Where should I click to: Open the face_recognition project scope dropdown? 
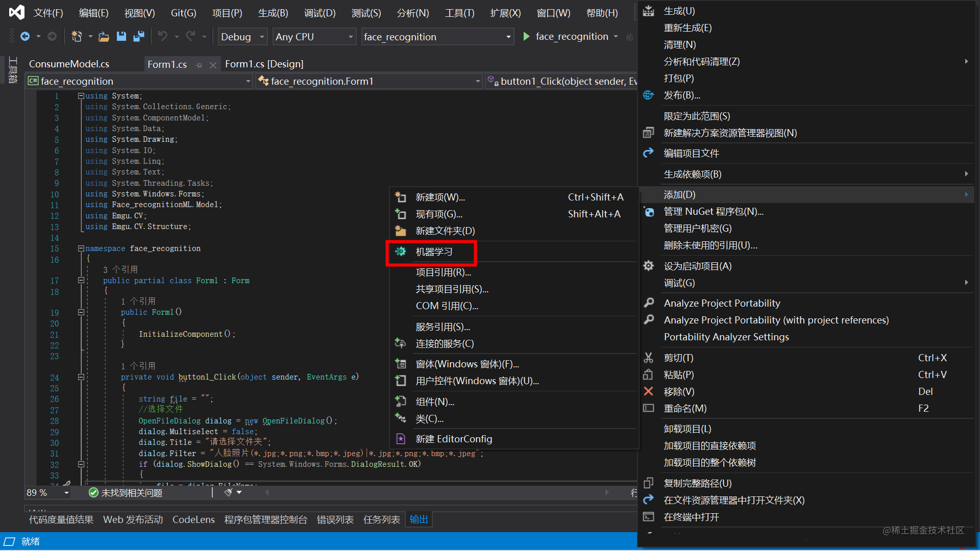[x=140, y=81]
